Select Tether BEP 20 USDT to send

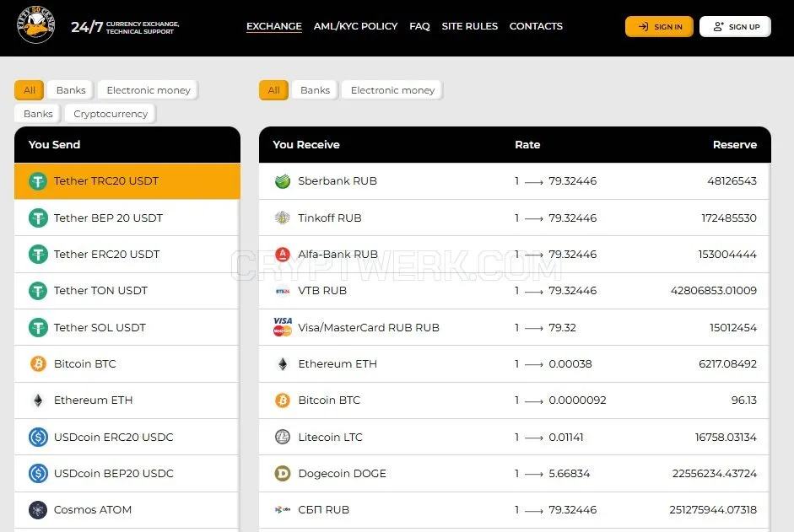127,218
